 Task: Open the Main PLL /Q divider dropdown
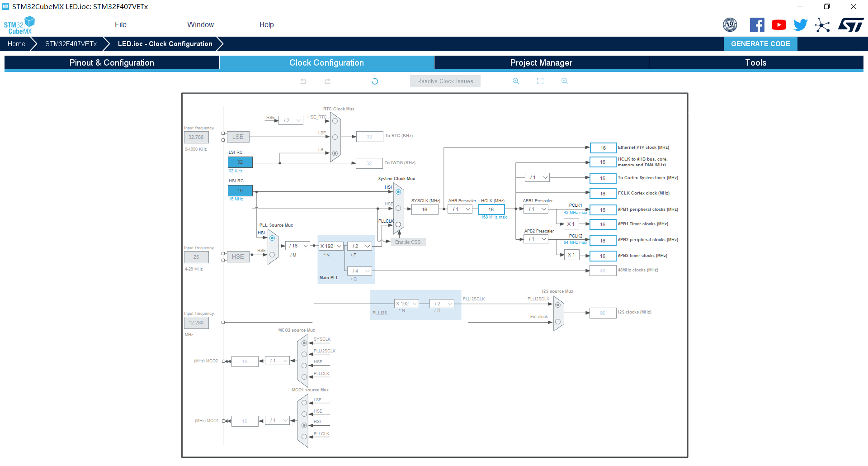coord(360,271)
